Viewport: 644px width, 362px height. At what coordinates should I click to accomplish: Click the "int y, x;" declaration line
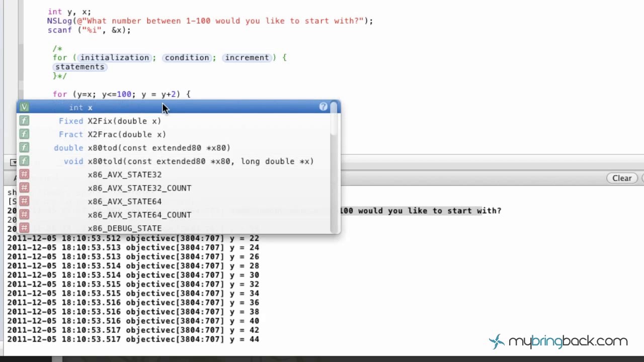69,12
